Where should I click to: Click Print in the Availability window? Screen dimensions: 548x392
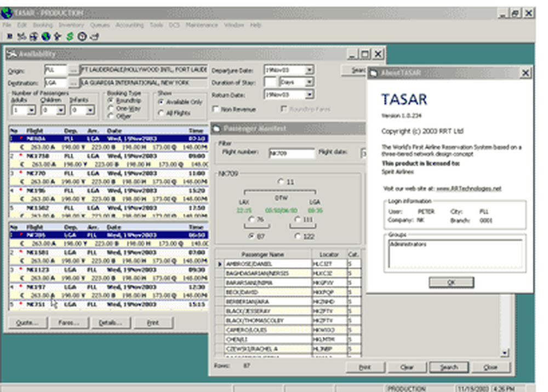click(x=153, y=322)
